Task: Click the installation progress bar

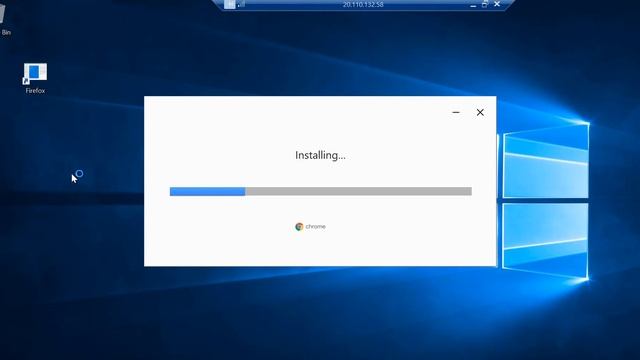Action: coord(321,191)
